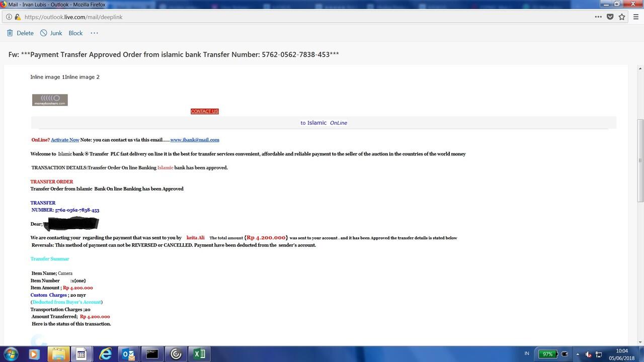Click the network tray icon
Screen dimensions: 644x362
[599, 354]
